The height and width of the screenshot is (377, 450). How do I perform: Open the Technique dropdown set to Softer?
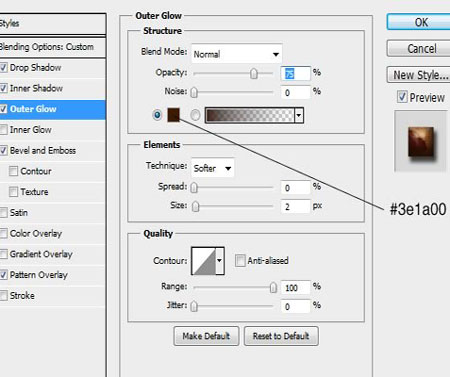click(x=213, y=168)
